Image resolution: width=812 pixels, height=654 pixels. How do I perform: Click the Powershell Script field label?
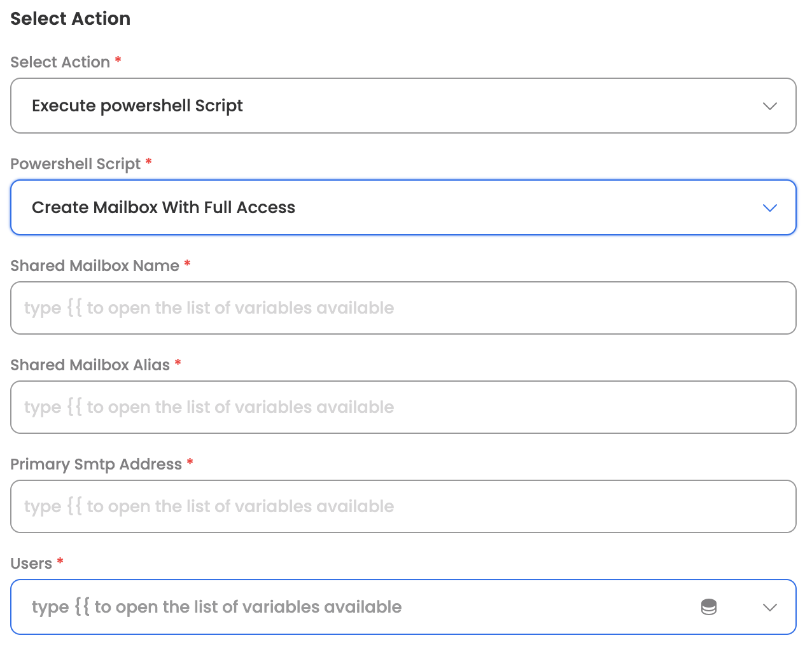click(76, 164)
